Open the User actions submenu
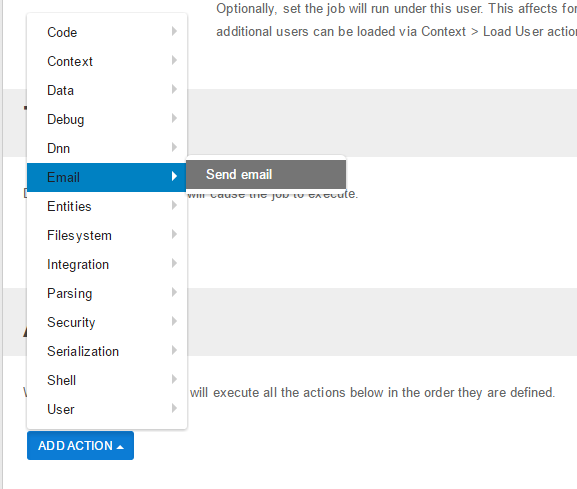Image resolution: width=577 pixels, height=489 pixels. point(107,409)
